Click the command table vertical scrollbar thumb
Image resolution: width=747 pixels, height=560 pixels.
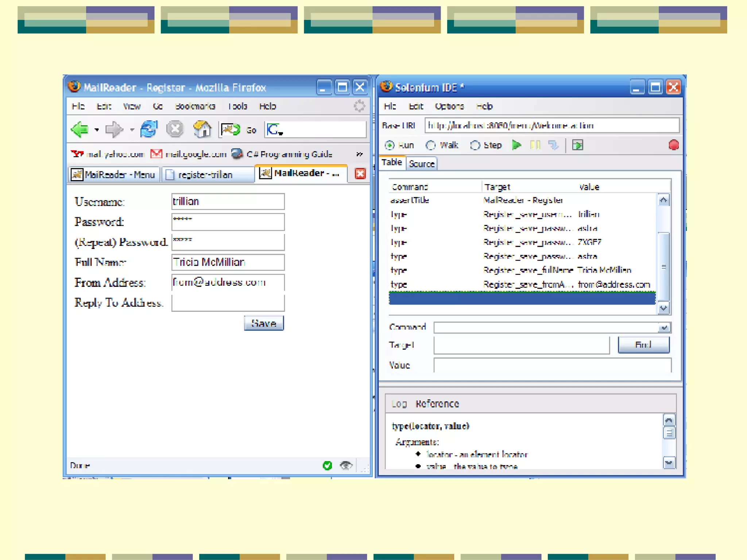tap(663, 266)
